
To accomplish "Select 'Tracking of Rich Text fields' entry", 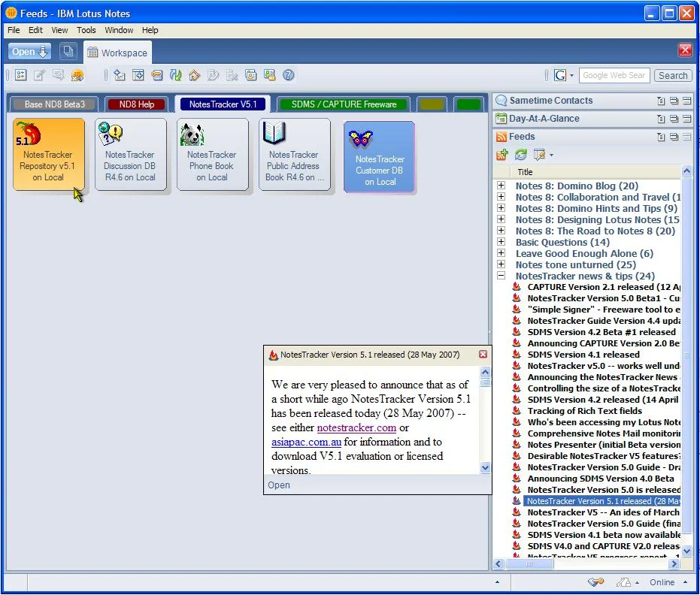I will (x=585, y=411).
